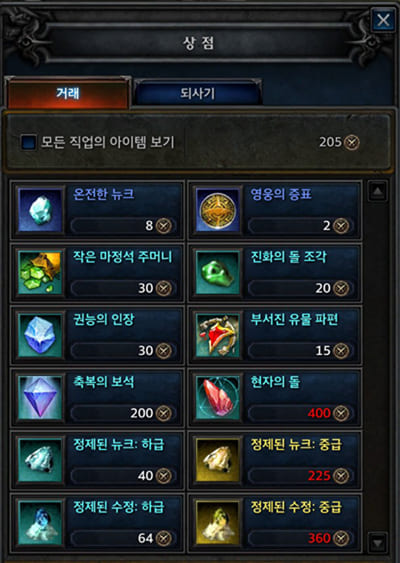Screen dimensions: 400x563
Task: Click the scrollbar down arrow
Action: coord(377,543)
